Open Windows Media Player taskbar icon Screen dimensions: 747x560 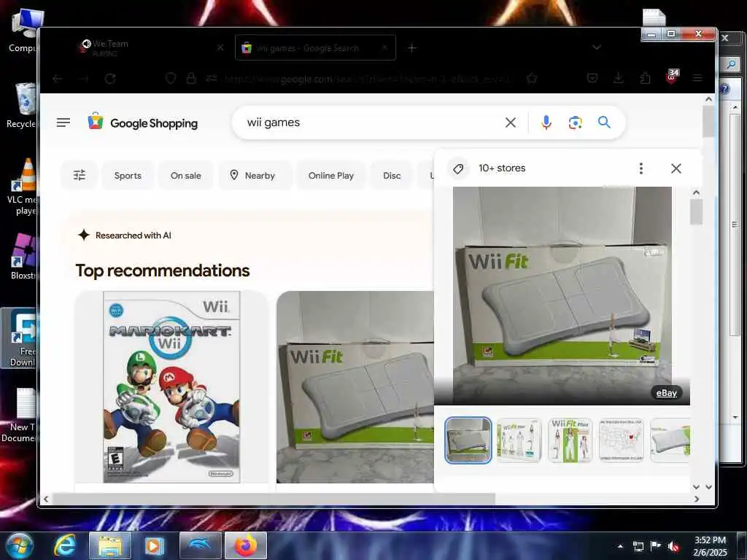(x=154, y=545)
